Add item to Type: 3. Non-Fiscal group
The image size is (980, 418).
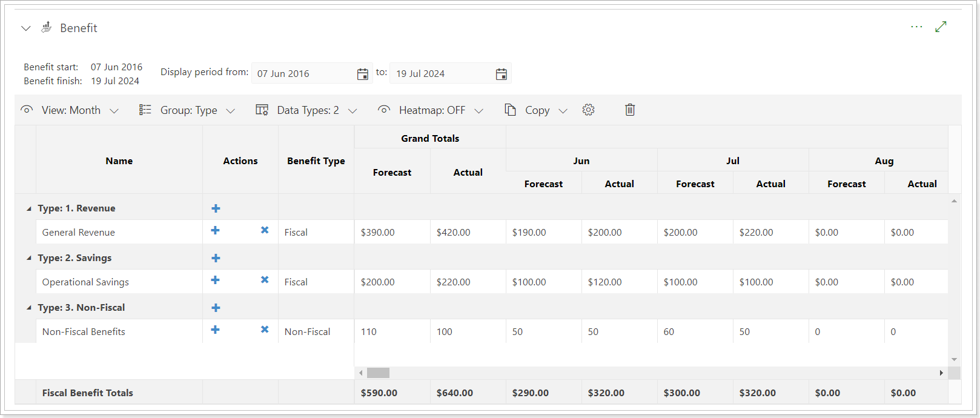[216, 308]
